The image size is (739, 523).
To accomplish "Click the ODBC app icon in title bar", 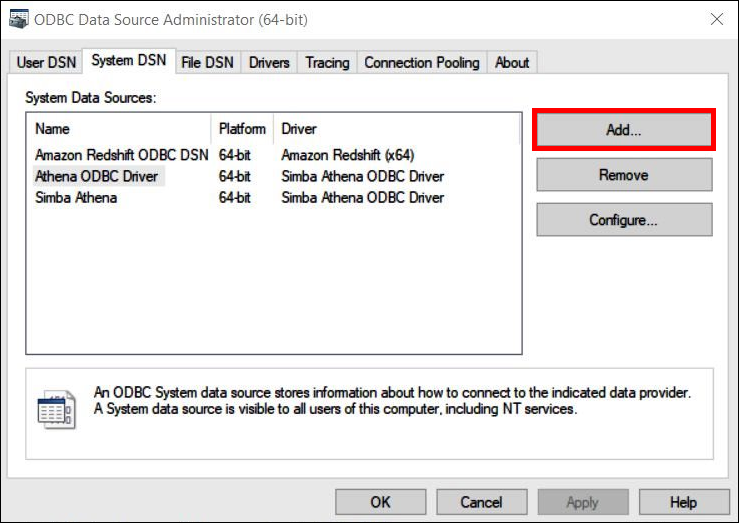I will click(x=18, y=19).
